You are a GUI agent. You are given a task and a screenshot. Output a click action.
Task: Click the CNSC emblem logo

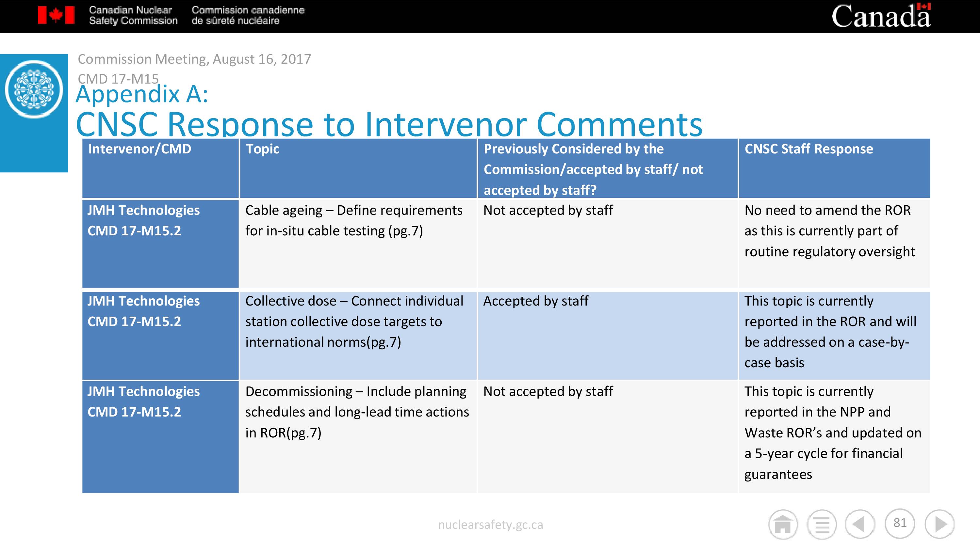click(x=34, y=90)
